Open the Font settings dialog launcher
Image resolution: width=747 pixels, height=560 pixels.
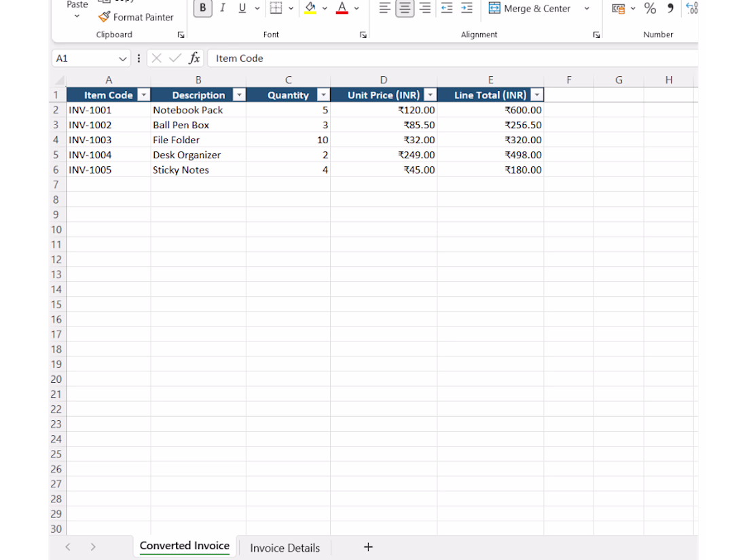(363, 35)
